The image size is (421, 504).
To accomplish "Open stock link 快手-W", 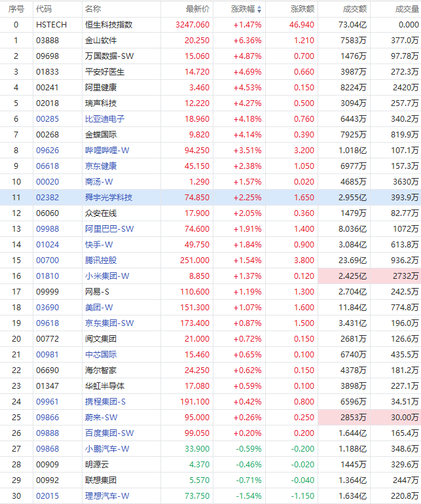I will [99, 245].
